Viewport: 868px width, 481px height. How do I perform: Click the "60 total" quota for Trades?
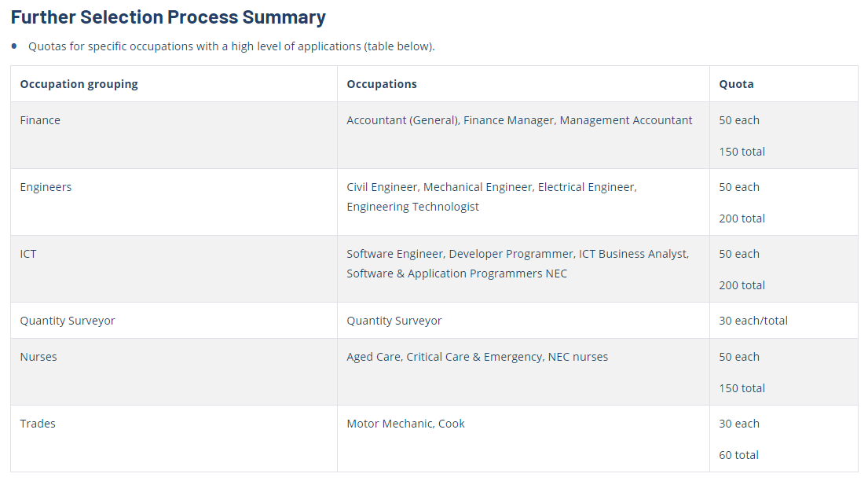[x=738, y=455]
